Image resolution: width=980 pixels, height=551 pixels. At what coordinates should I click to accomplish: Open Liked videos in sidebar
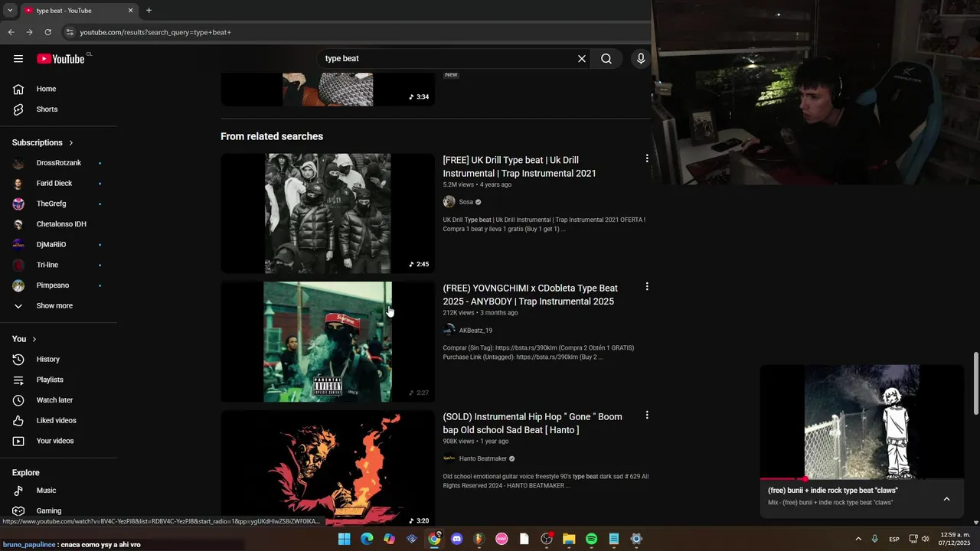pos(58,421)
